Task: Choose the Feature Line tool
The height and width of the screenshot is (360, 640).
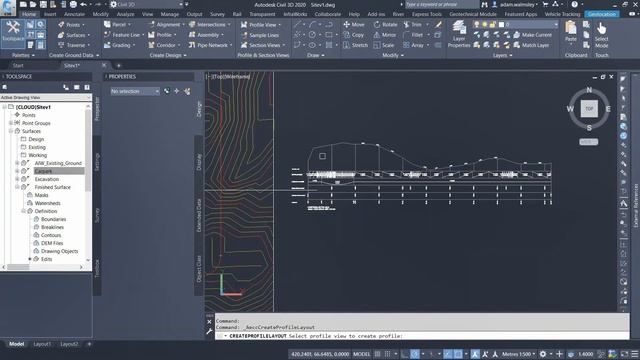Action: [x=123, y=35]
